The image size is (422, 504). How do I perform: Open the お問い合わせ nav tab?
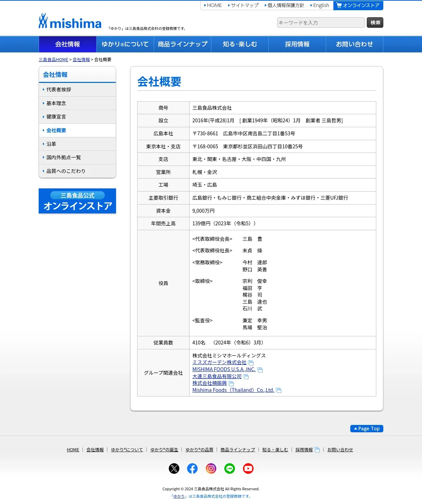(354, 44)
